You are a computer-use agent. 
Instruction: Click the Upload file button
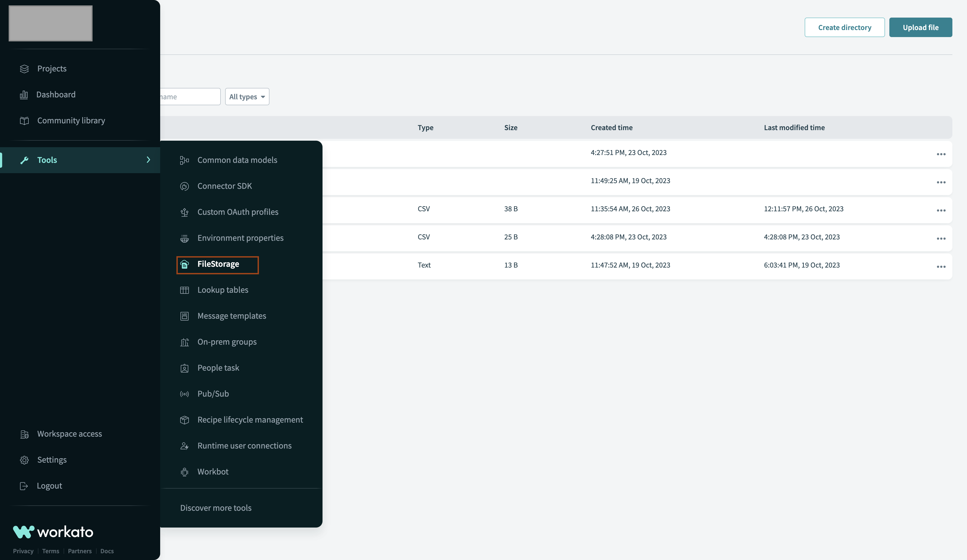[920, 27]
